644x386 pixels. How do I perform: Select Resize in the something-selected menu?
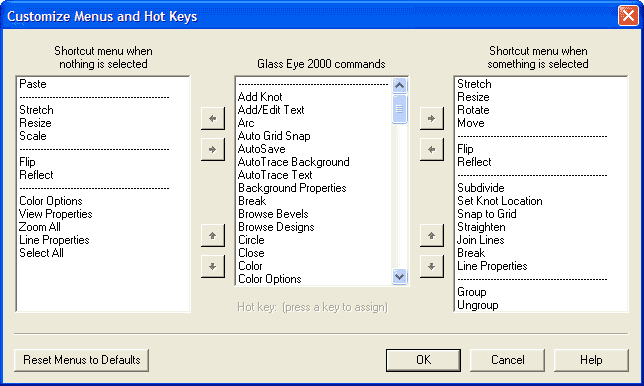coord(474,97)
